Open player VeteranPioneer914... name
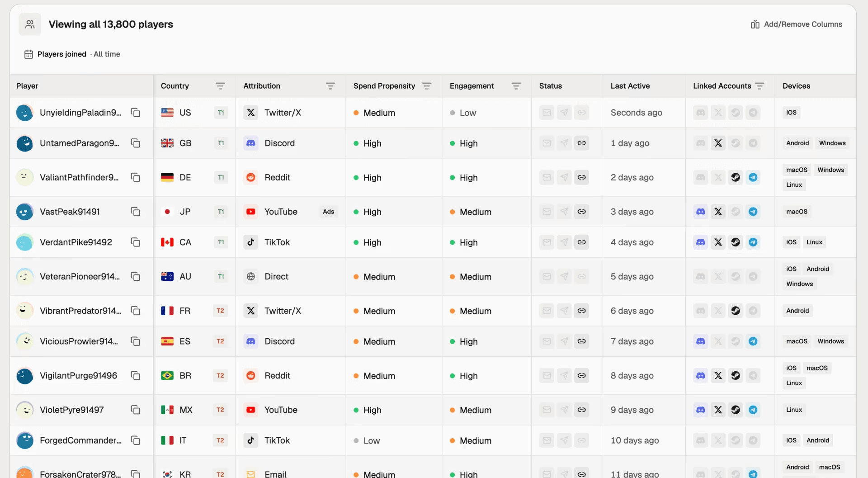Image resolution: width=868 pixels, height=478 pixels. coord(80,276)
